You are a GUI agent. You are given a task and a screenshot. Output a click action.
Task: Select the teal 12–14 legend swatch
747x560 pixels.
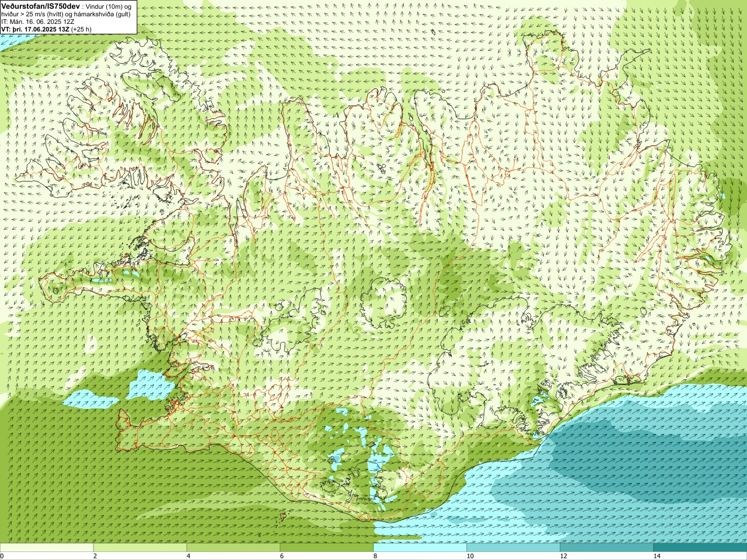tap(607, 548)
